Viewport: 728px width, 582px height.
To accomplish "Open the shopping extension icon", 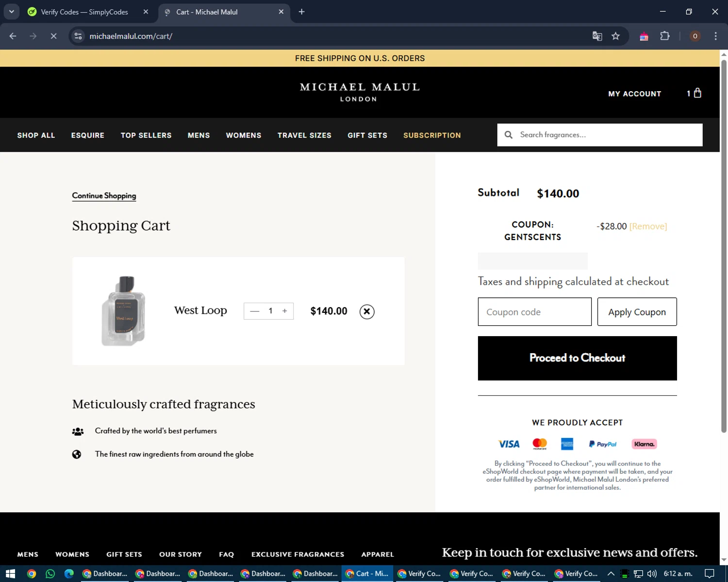I will 644,36.
